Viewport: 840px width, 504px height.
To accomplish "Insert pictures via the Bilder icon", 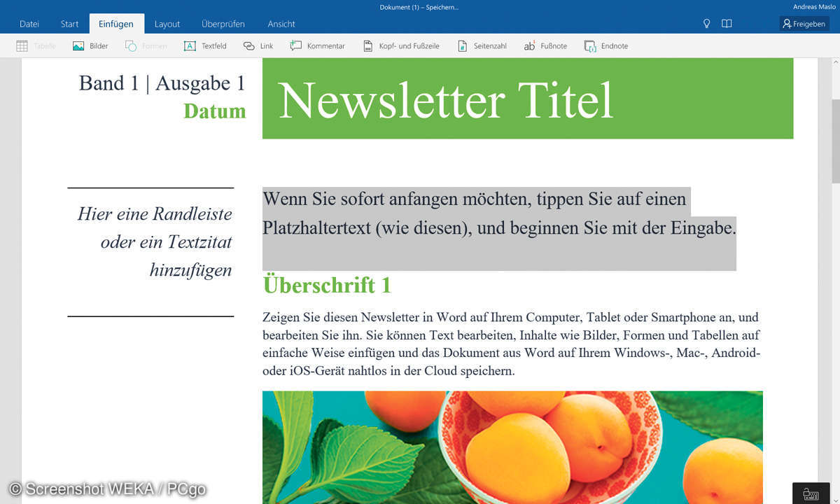I will click(78, 46).
